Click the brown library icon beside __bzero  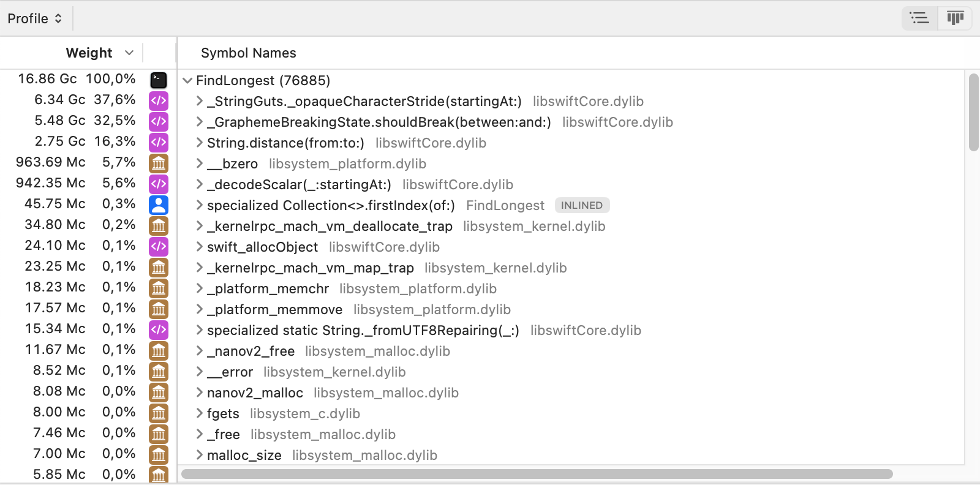[x=159, y=164]
